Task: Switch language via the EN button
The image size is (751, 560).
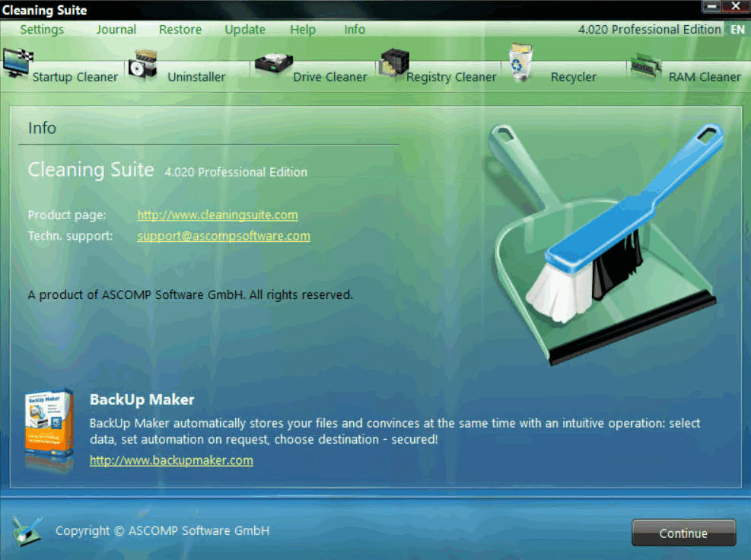Action: point(737,30)
